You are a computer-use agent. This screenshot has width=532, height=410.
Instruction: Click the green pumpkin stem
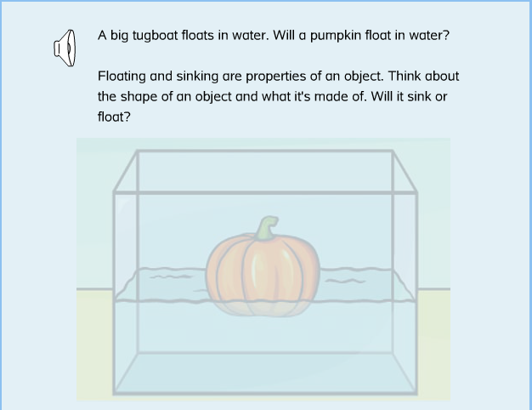[268, 228]
